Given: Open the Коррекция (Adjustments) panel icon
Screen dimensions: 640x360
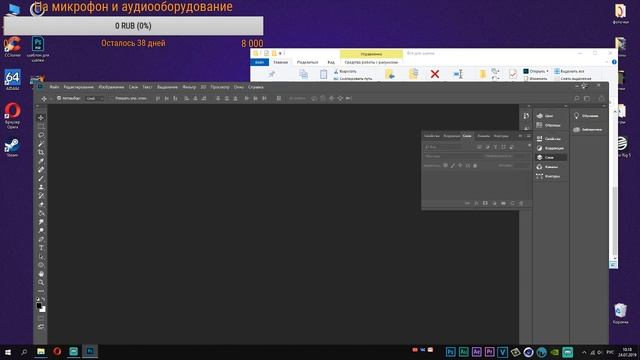Looking at the screenshot, I should [540, 148].
